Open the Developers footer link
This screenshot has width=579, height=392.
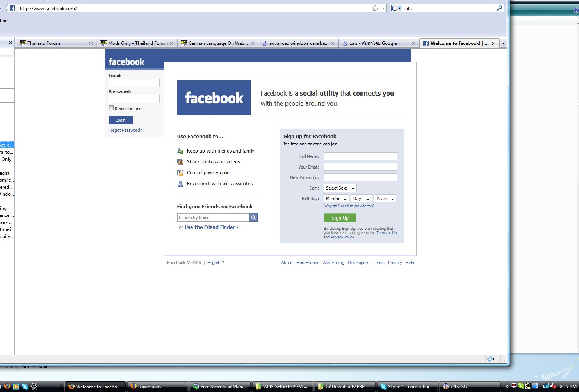click(358, 263)
